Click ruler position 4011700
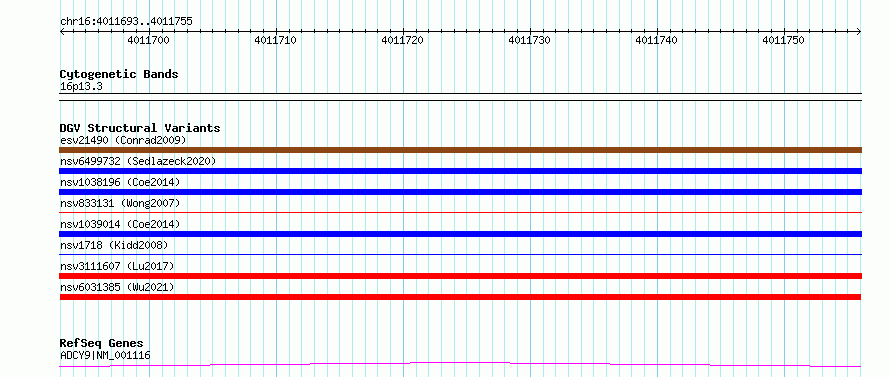 [148, 40]
